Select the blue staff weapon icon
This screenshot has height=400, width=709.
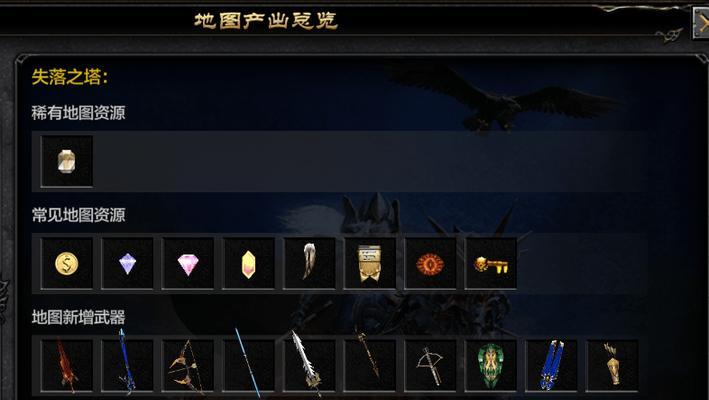[128, 366]
